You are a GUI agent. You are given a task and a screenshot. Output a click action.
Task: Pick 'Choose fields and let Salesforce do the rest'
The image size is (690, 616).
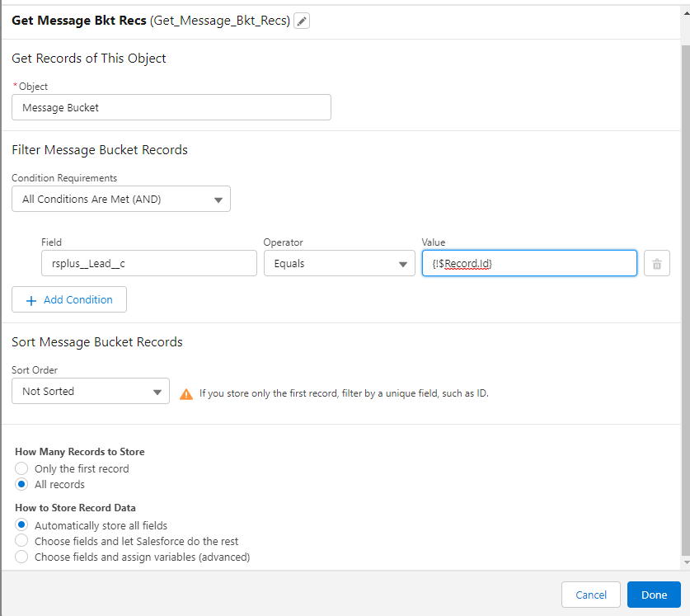pos(22,541)
